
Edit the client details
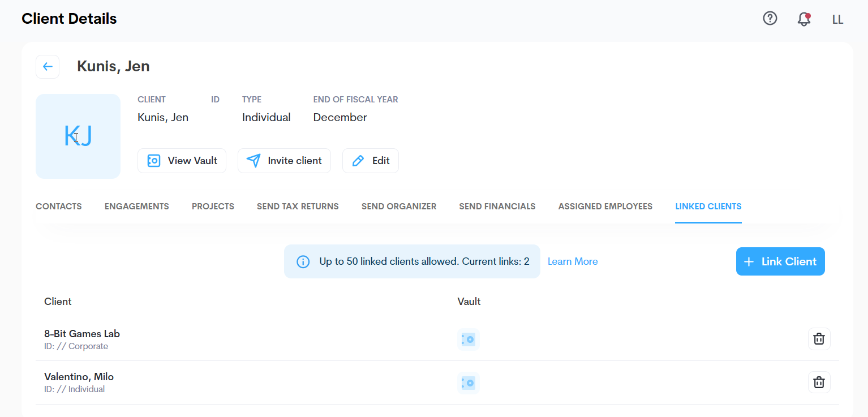(x=371, y=161)
